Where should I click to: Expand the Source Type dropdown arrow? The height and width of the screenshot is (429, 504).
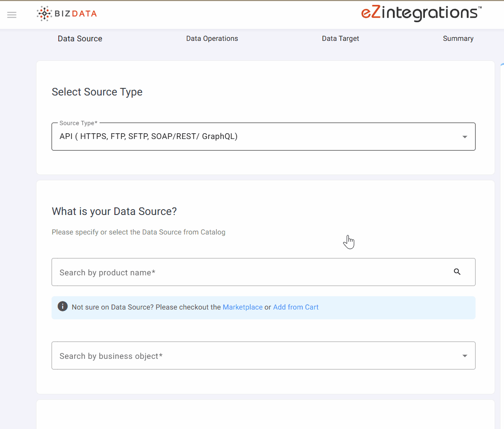point(464,137)
